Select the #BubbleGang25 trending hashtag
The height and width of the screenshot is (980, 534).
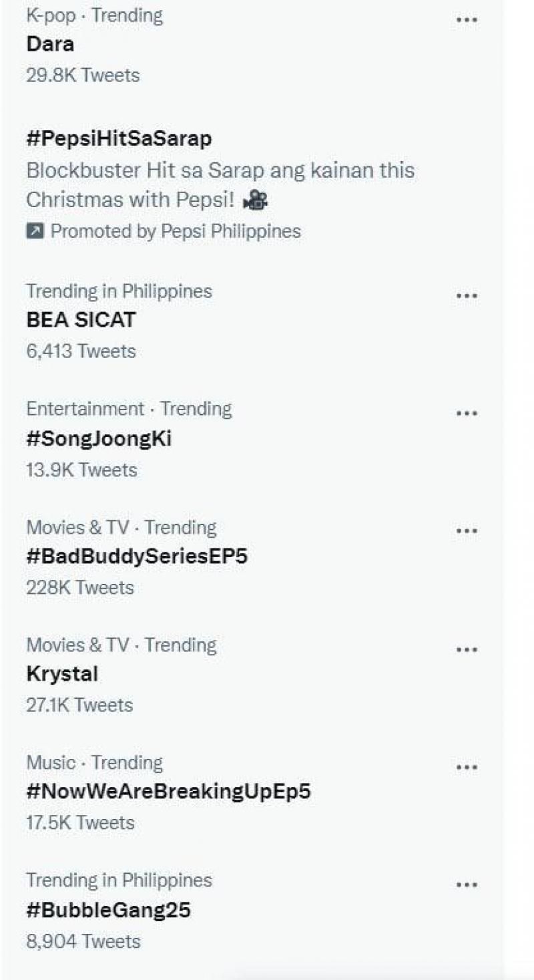pos(108,910)
